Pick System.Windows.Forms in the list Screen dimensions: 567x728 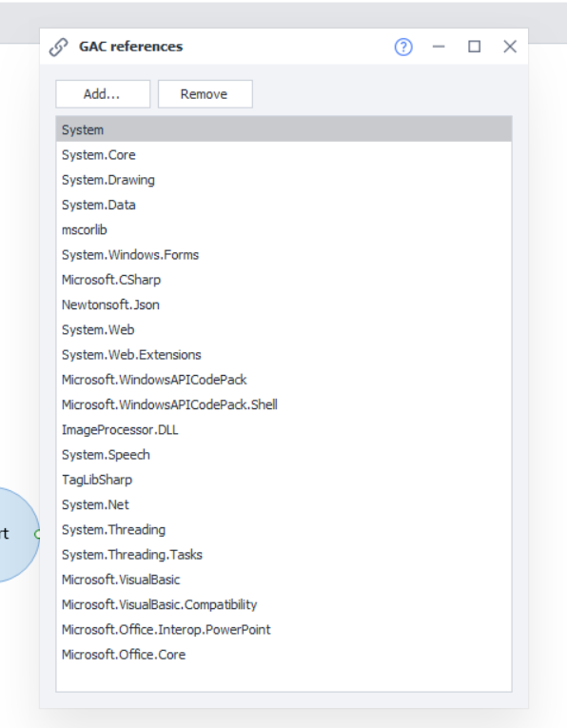point(283,255)
